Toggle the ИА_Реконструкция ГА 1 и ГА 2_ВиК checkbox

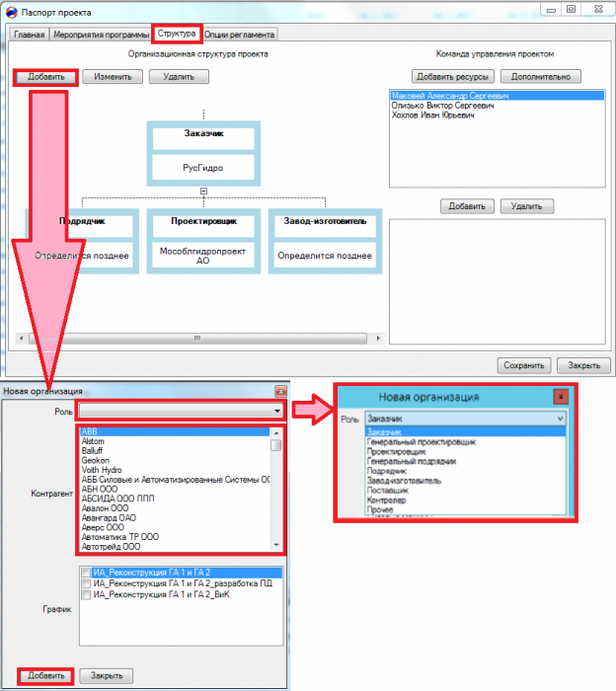coord(86,594)
